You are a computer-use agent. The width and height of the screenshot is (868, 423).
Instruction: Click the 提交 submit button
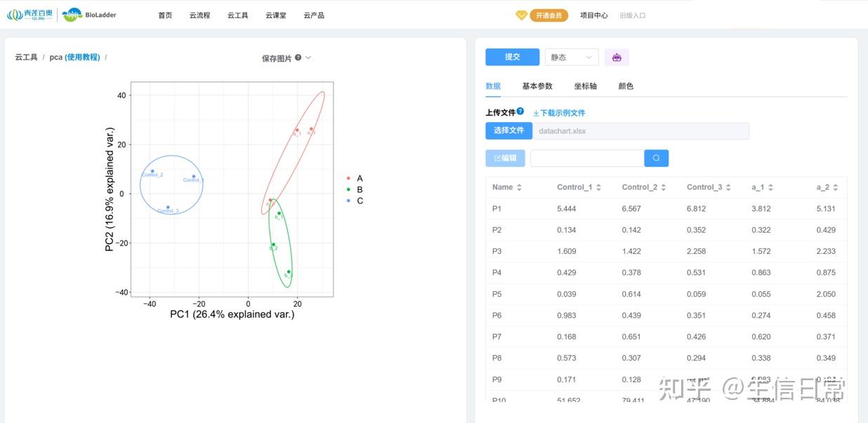point(512,57)
